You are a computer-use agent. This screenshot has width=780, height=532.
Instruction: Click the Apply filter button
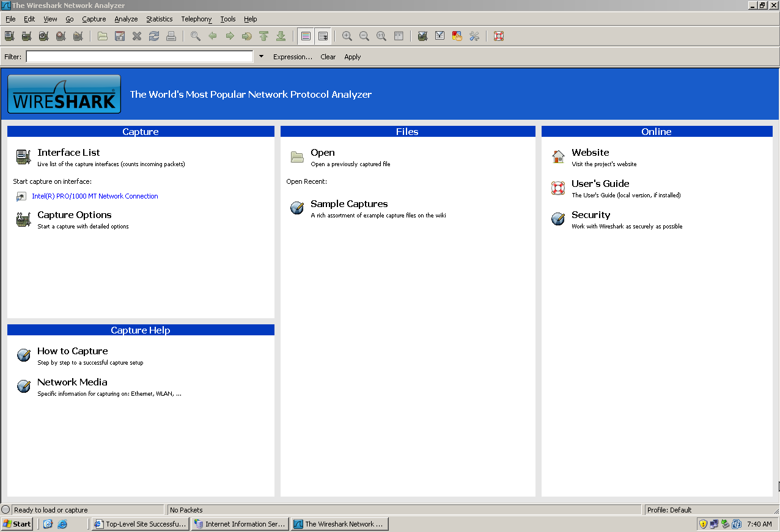353,57
